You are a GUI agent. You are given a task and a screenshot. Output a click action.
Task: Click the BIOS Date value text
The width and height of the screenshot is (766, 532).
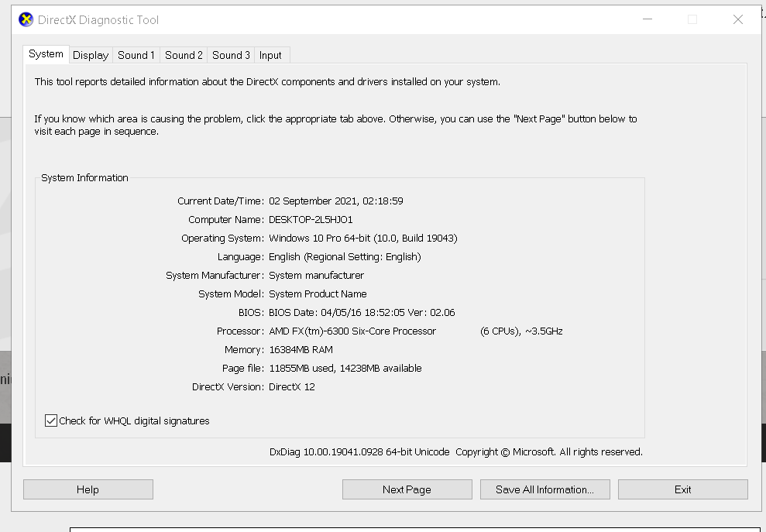point(362,312)
